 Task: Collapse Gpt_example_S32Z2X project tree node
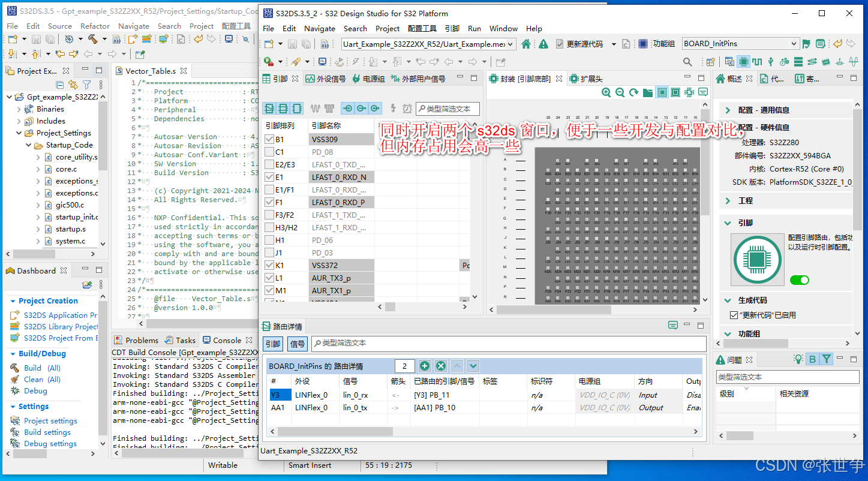(9, 97)
